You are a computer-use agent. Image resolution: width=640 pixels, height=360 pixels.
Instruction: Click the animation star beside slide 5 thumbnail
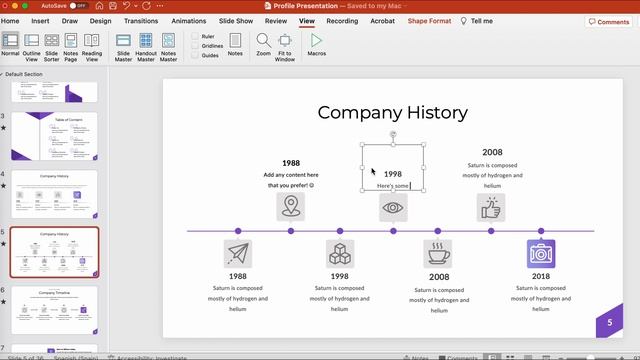point(3,244)
